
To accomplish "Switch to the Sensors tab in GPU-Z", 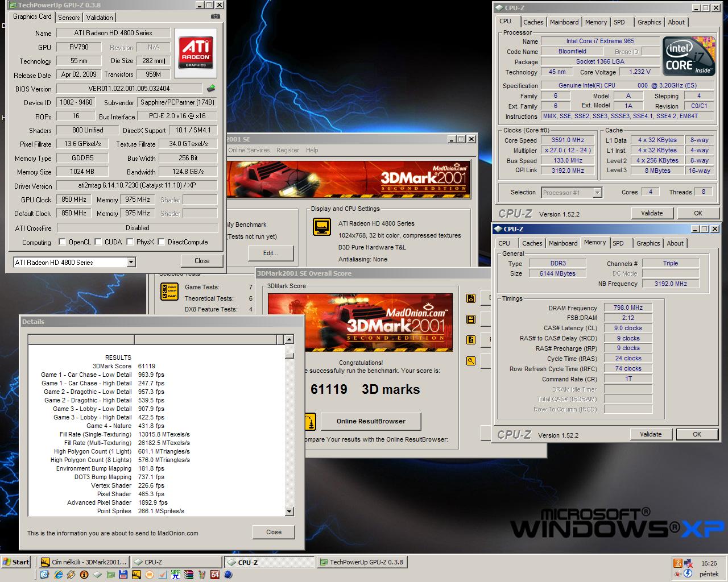I will tap(69, 18).
